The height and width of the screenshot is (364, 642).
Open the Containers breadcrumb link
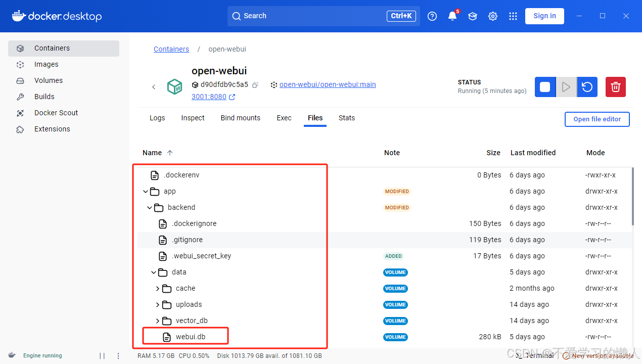click(x=171, y=49)
